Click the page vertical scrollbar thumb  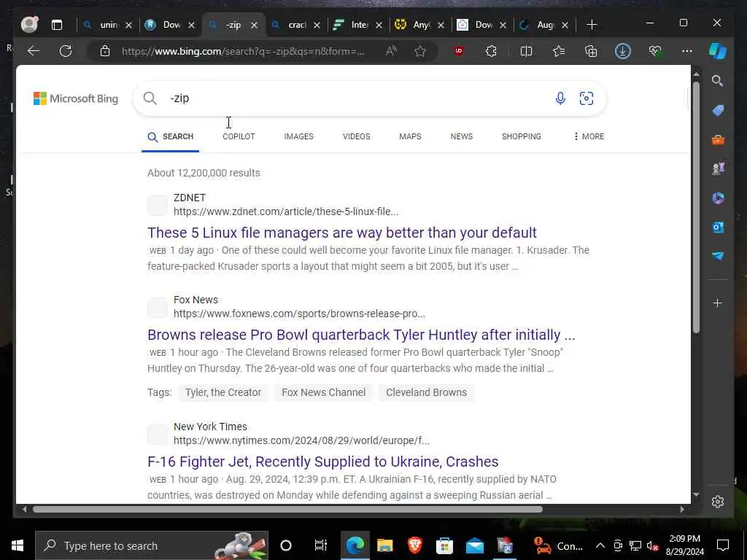(x=696, y=207)
